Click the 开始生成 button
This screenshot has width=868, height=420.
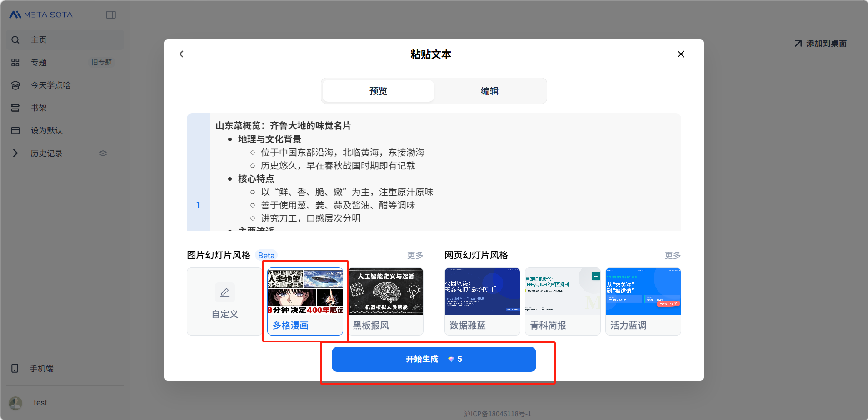click(434, 359)
